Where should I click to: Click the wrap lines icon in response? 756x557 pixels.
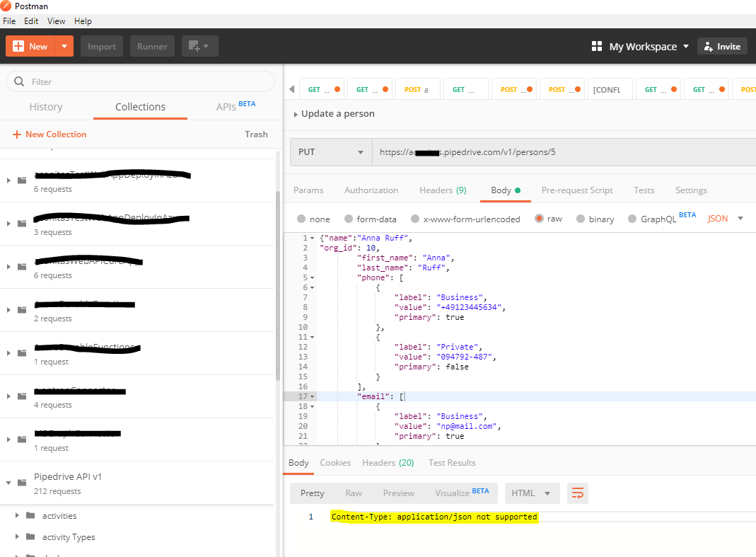click(577, 493)
